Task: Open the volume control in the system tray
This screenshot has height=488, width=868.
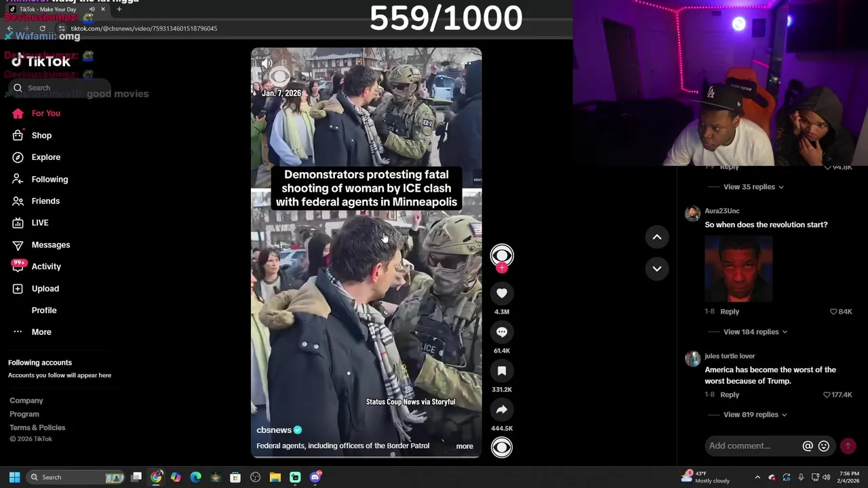Action: (x=826, y=477)
